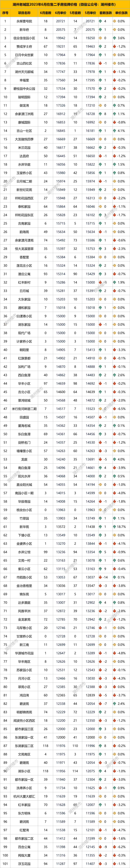
Task: Select the June listing count 97 for 华丰小区
Action: (x=46, y=384)
